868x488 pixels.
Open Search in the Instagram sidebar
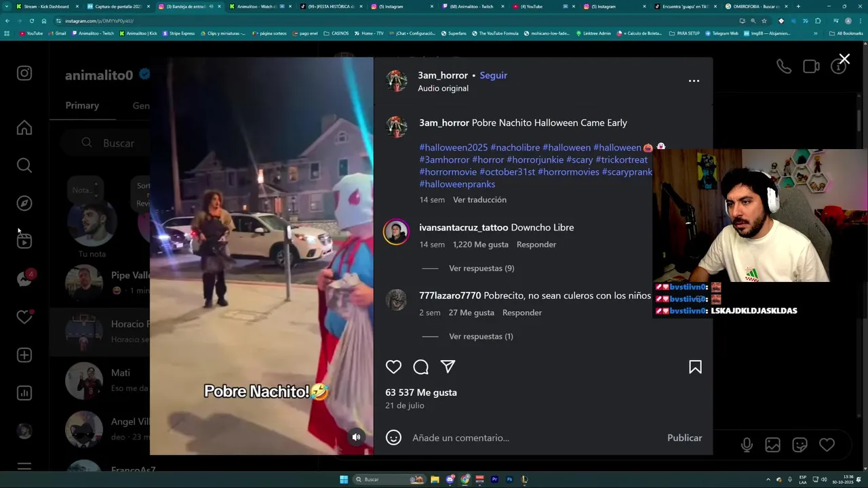coord(24,165)
